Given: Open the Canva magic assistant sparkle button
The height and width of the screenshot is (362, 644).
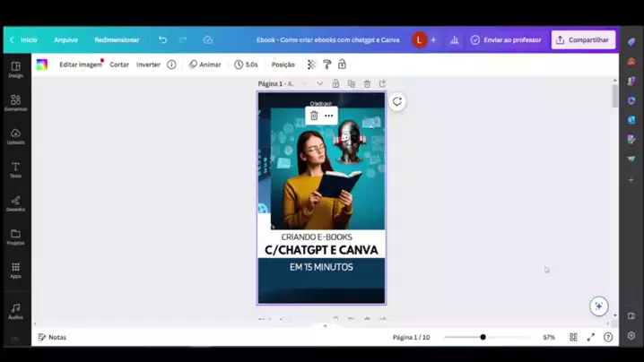Looking at the screenshot, I should click(x=599, y=306).
